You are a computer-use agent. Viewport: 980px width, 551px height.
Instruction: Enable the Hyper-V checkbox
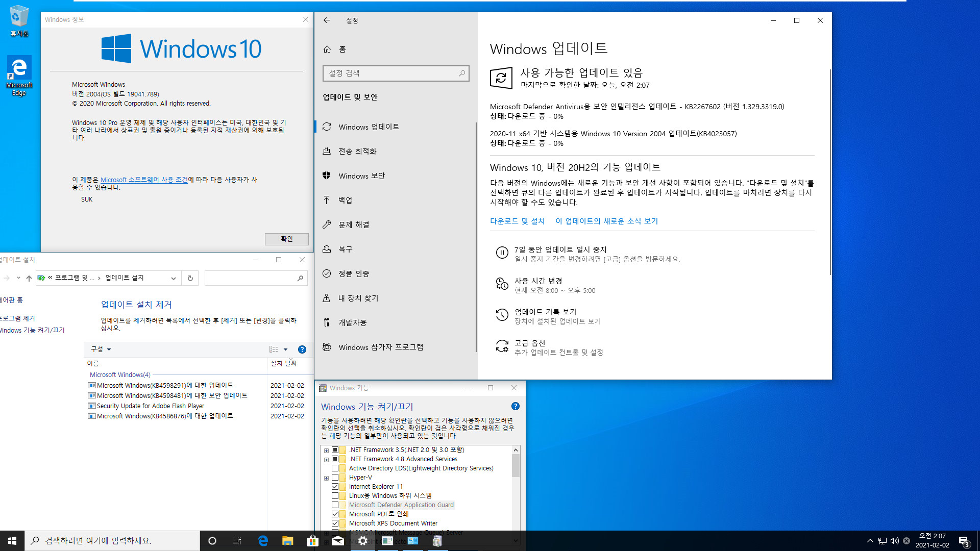tap(335, 477)
